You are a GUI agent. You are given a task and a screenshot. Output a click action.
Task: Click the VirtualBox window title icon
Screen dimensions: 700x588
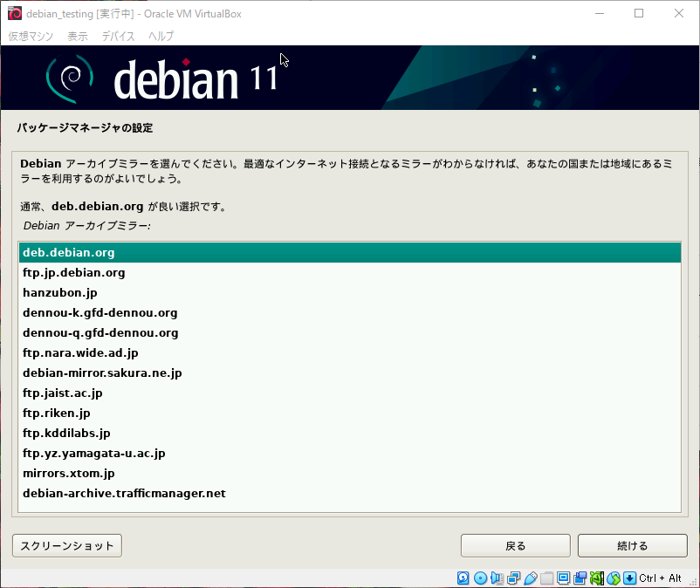coord(15,13)
